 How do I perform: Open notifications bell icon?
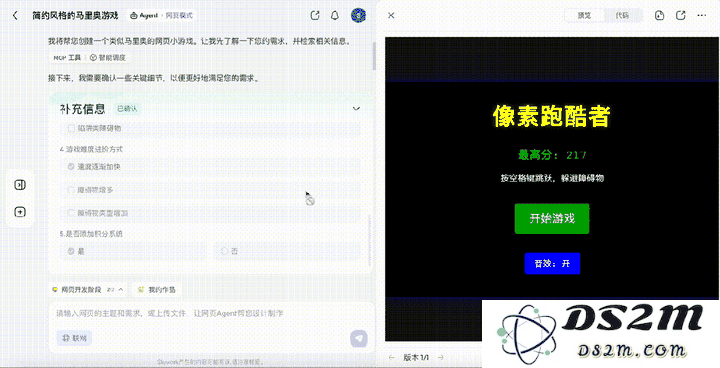click(x=335, y=15)
